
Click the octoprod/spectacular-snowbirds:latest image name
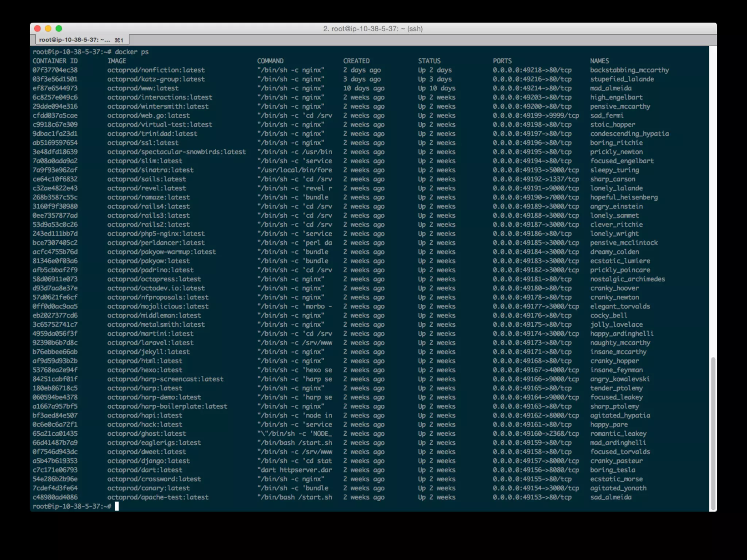(177, 152)
